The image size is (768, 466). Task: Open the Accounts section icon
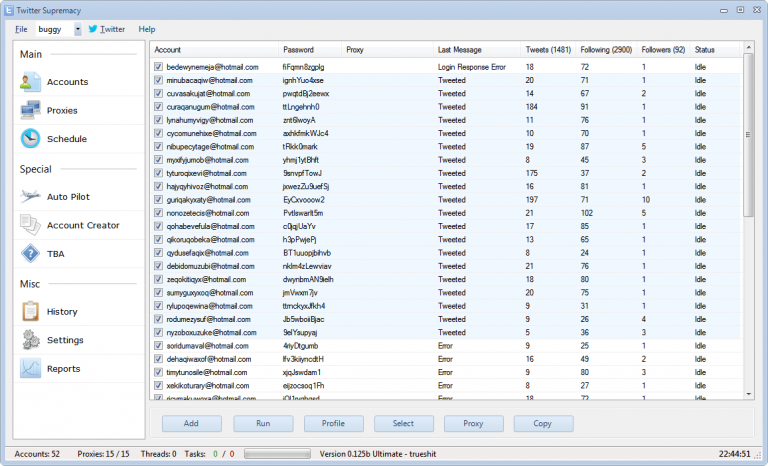point(30,82)
